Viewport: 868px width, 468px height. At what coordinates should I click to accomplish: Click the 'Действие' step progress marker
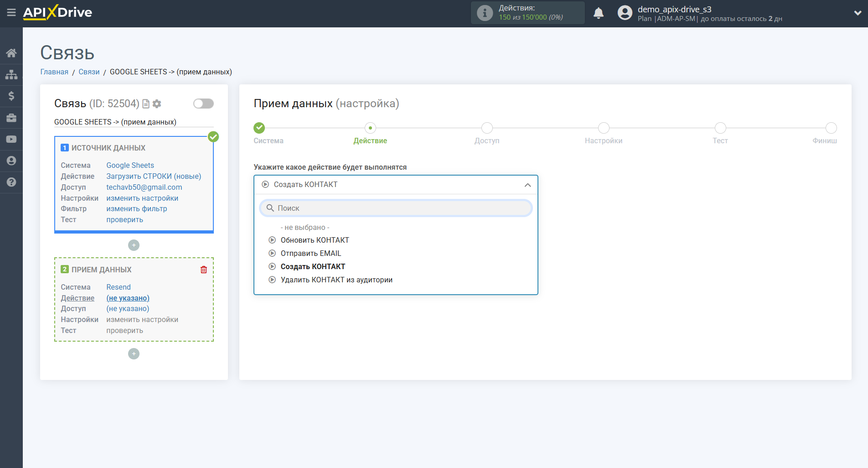[x=370, y=128]
